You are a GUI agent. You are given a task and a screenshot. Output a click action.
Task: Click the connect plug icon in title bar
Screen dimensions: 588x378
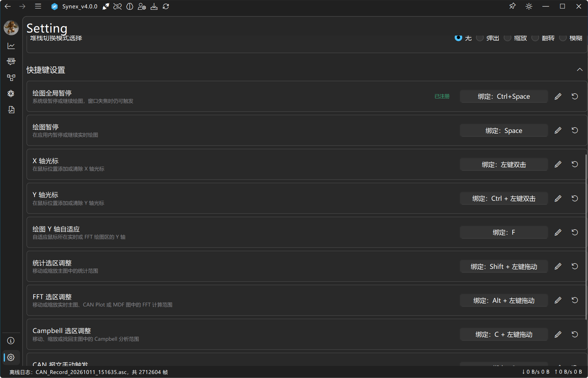pyautogui.click(x=106, y=6)
